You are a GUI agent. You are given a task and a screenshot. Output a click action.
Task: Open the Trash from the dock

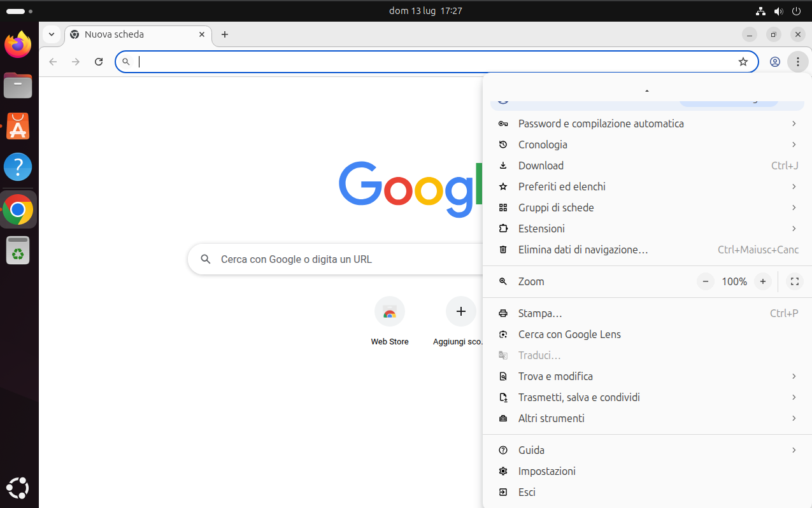(x=18, y=250)
